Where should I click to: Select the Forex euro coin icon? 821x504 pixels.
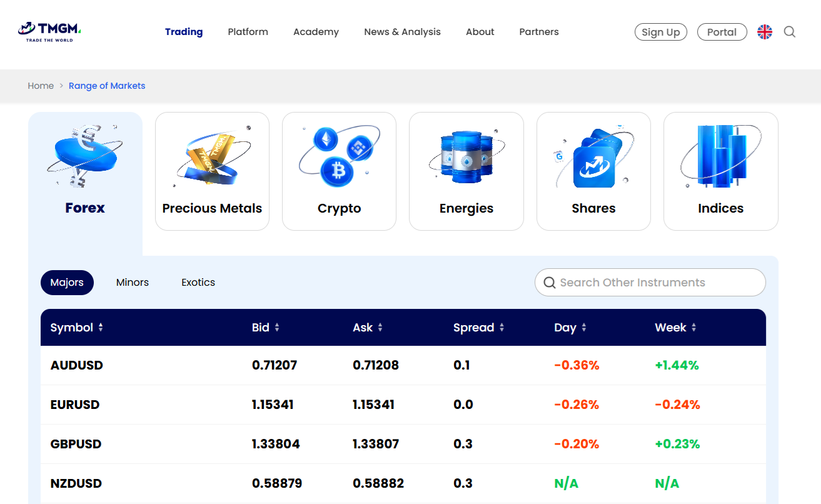[x=85, y=155]
